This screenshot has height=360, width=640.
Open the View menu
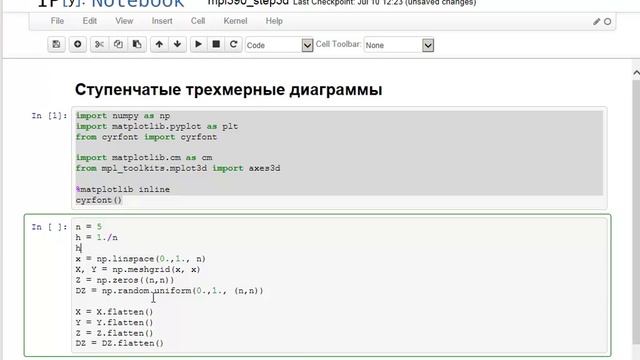coord(124,21)
